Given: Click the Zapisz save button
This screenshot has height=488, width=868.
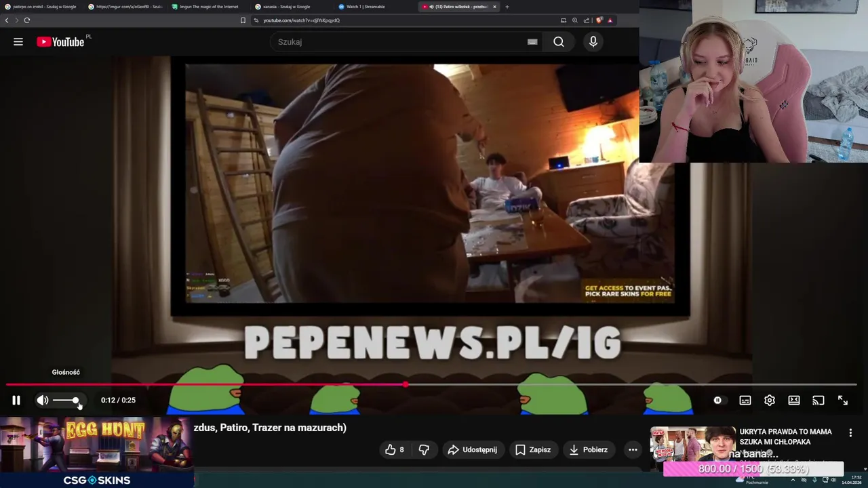Looking at the screenshot, I should (533, 449).
